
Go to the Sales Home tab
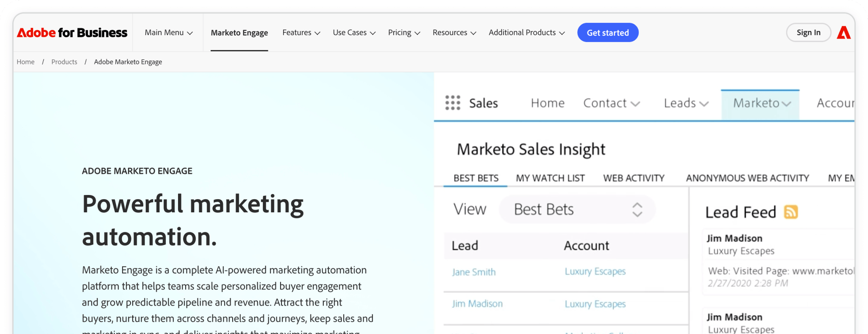(x=548, y=103)
